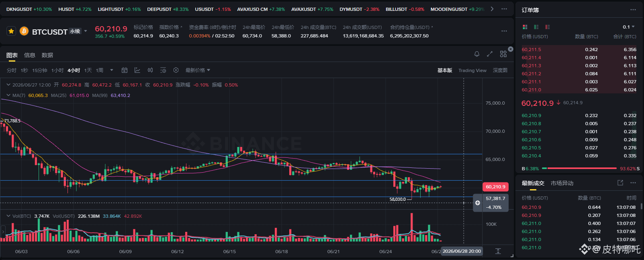Show only sell orders in the order book
The image size is (644, 260).
pyautogui.click(x=548, y=27)
